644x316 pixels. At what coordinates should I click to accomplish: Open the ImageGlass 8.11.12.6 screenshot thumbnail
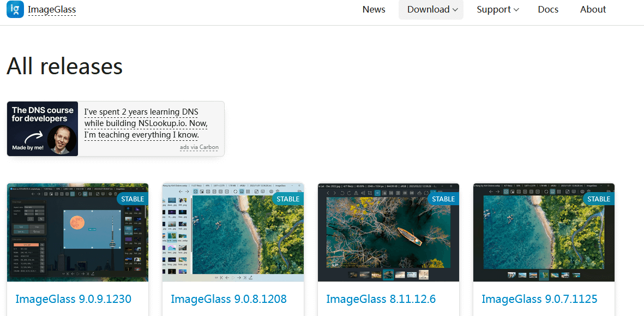[x=388, y=232]
